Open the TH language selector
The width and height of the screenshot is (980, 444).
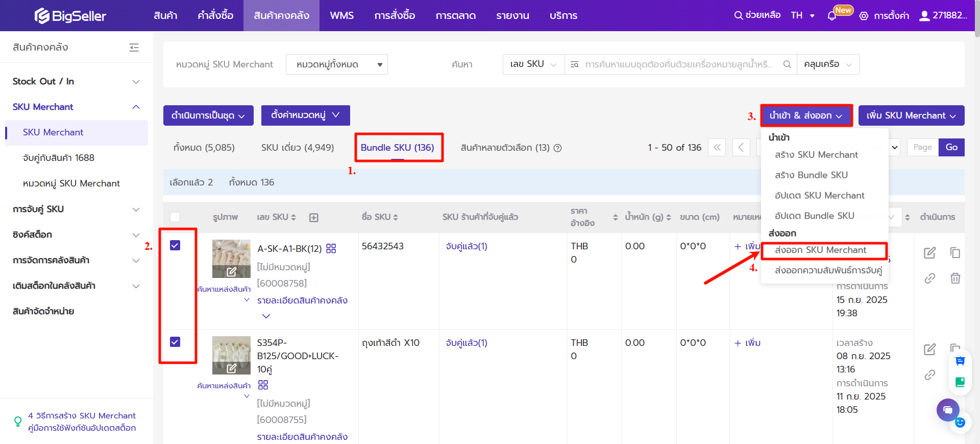coord(803,15)
